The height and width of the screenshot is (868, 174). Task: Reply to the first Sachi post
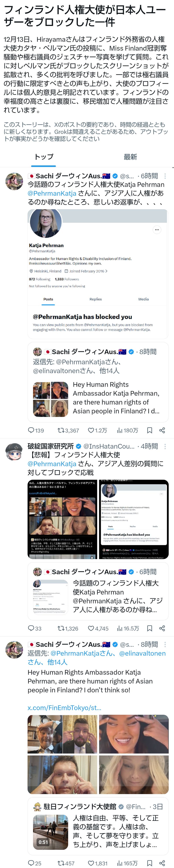coord(31,430)
